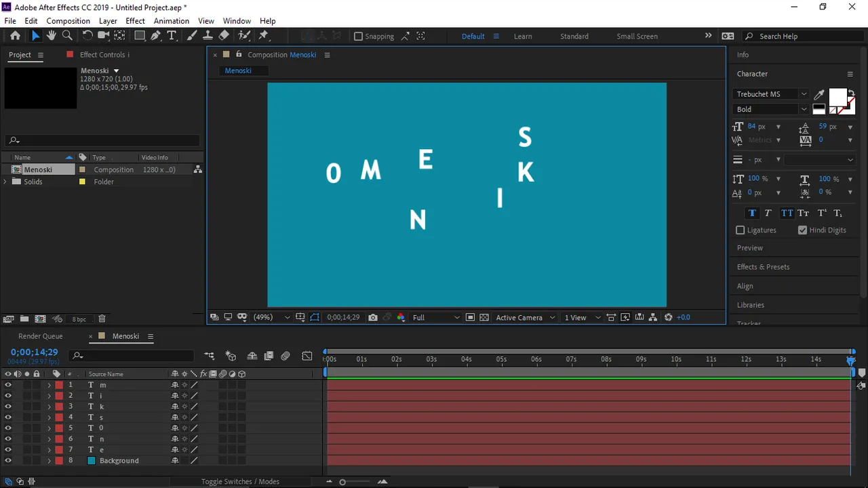Open the 1 View layout dropdown
This screenshot has height=488, width=868.
[583, 317]
